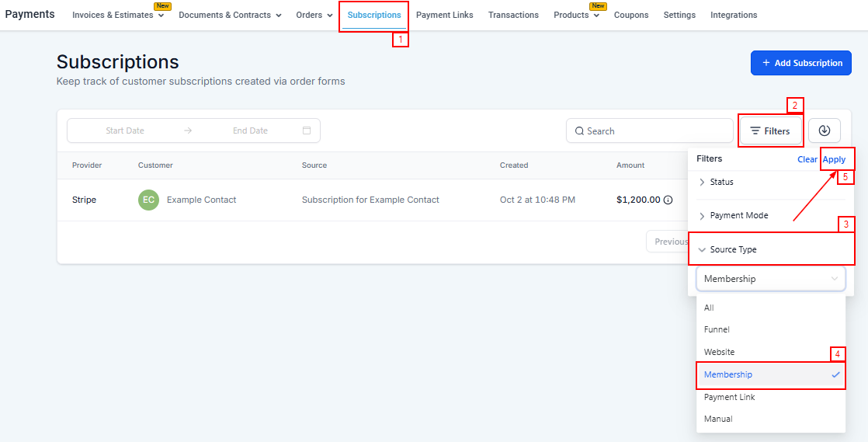This screenshot has width=868, height=442.
Task: Open Invoices & Estimates menu
Action: (x=118, y=15)
